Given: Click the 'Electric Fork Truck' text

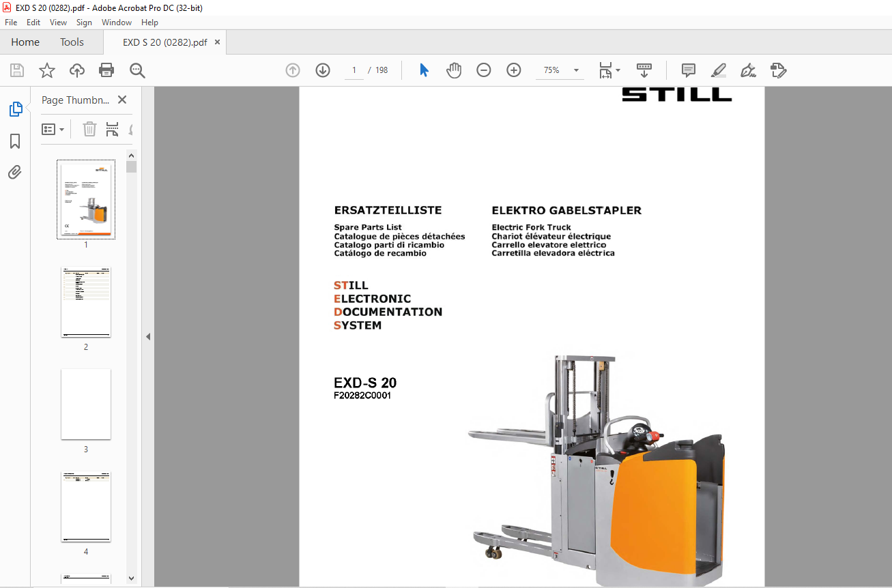Looking at the screenshot, I should [532, 228].
